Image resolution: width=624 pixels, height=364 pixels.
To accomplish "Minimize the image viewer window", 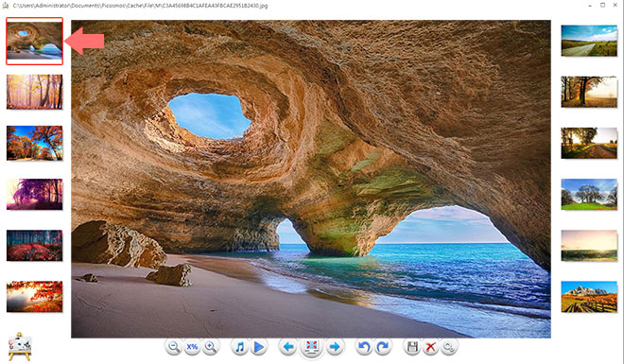I will coord(590,5).
